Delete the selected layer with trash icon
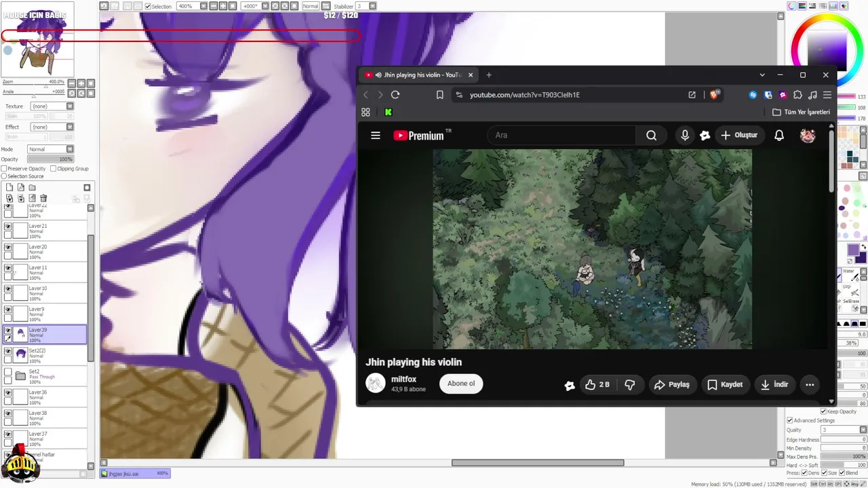The height and width of the screenshot is (488, 868). click(43, 199)
